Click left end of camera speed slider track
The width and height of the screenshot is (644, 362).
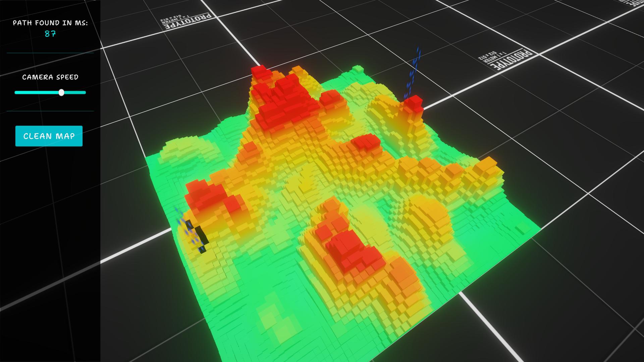(x=16, y=93)
